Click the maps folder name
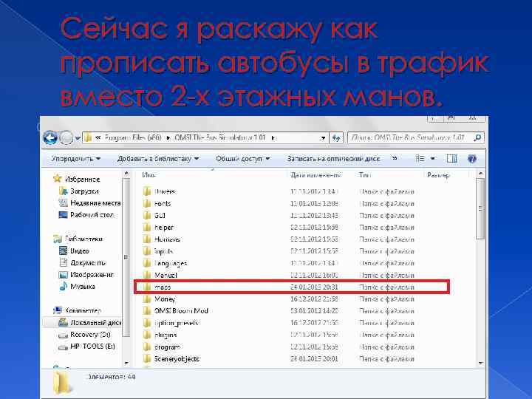 point(163,287)
